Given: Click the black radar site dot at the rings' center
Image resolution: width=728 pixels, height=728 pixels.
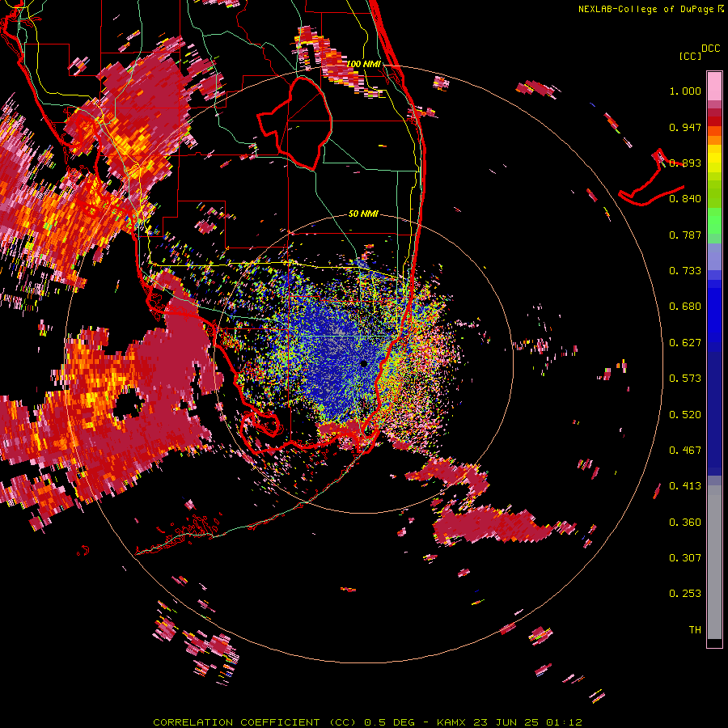Looking at the screenshot, I should pos(364,364).
